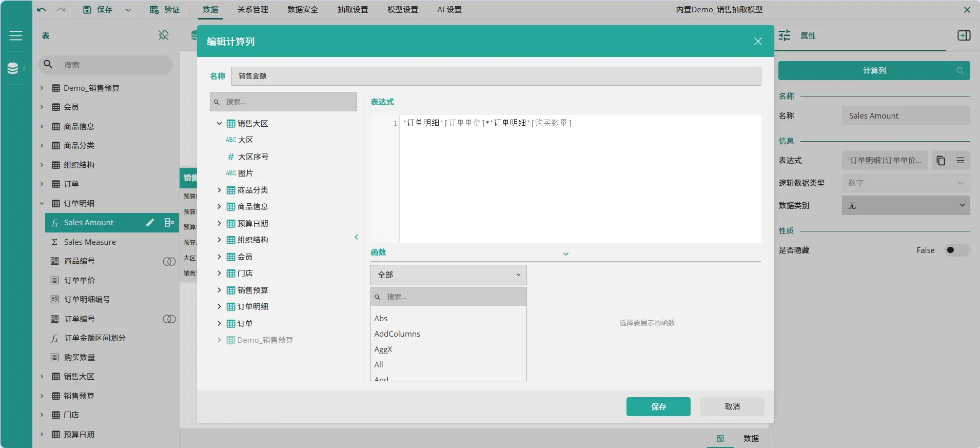Select 订单单价 in left tree
Screen dimensions: 980x448
pyautogui.click(x=80, y=280)
